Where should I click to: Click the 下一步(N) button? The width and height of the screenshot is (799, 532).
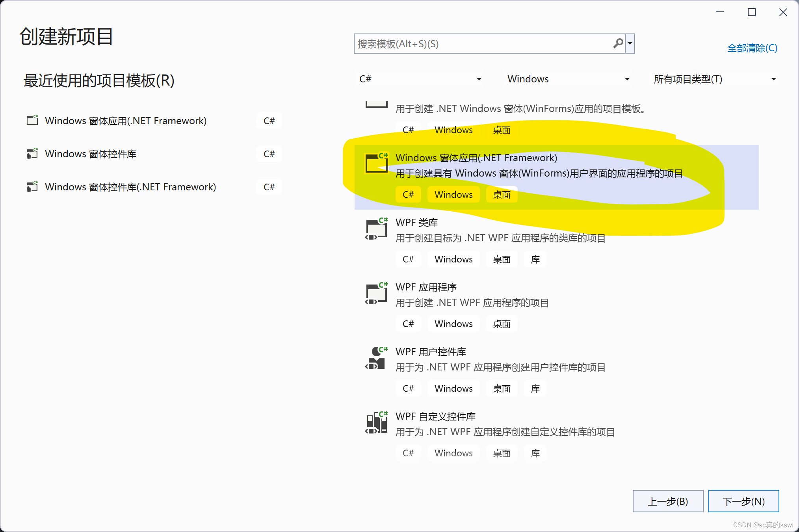pos(743,501)
